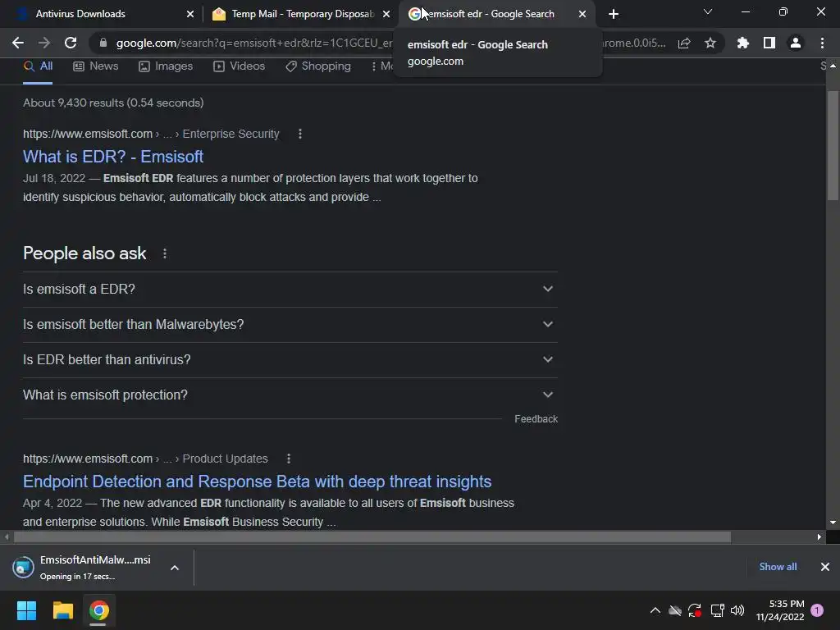Open the Windows Start menu
This screenshot has height=630, width=840.
point(27,610)
